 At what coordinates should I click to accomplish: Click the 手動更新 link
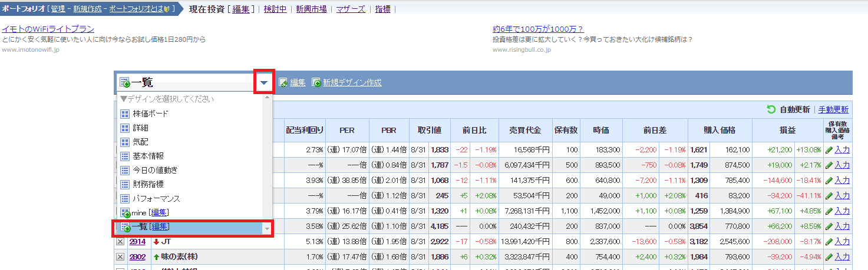point(833,109)
